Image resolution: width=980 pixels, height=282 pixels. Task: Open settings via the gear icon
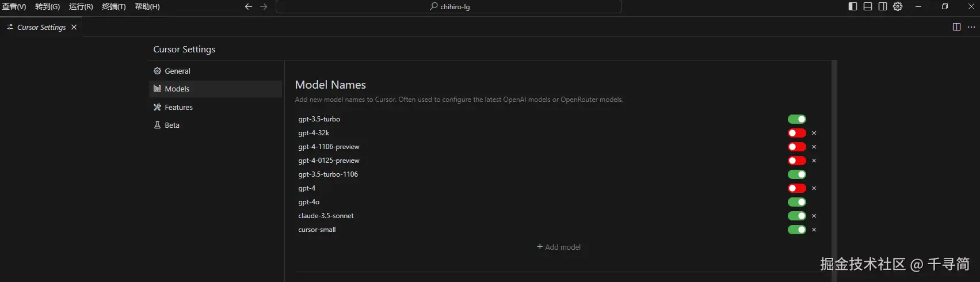click(x=898, y=6)
